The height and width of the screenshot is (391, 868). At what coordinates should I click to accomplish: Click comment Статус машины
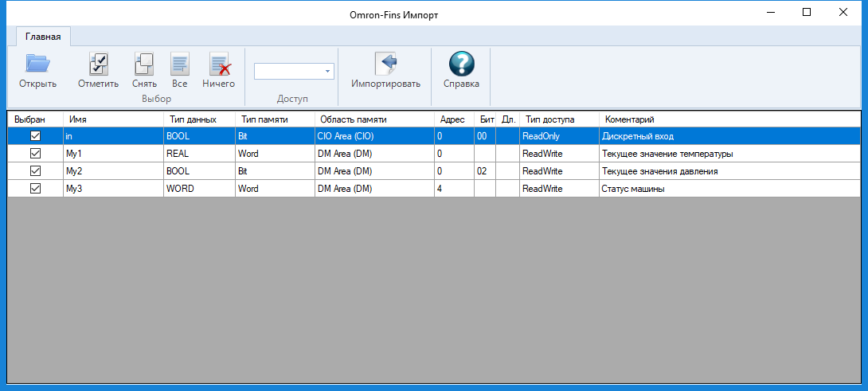[729, 188]
